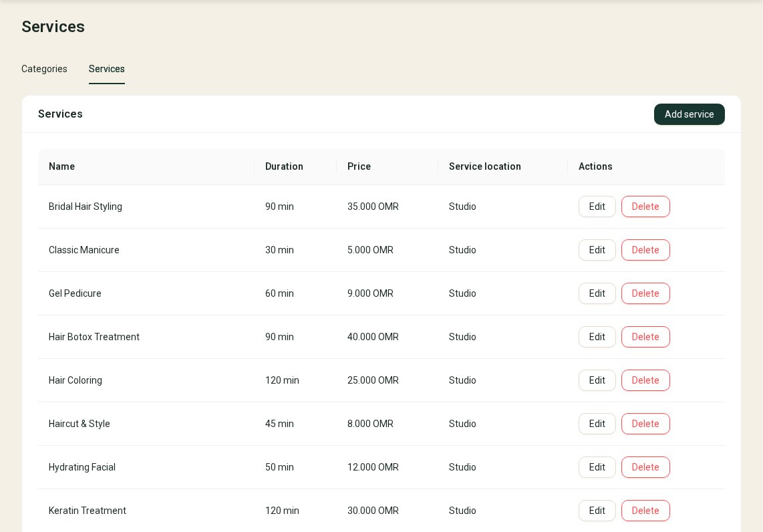Click Studio location in Hydrating Facial row
The image size is (763, 532).
click(462, 467)
